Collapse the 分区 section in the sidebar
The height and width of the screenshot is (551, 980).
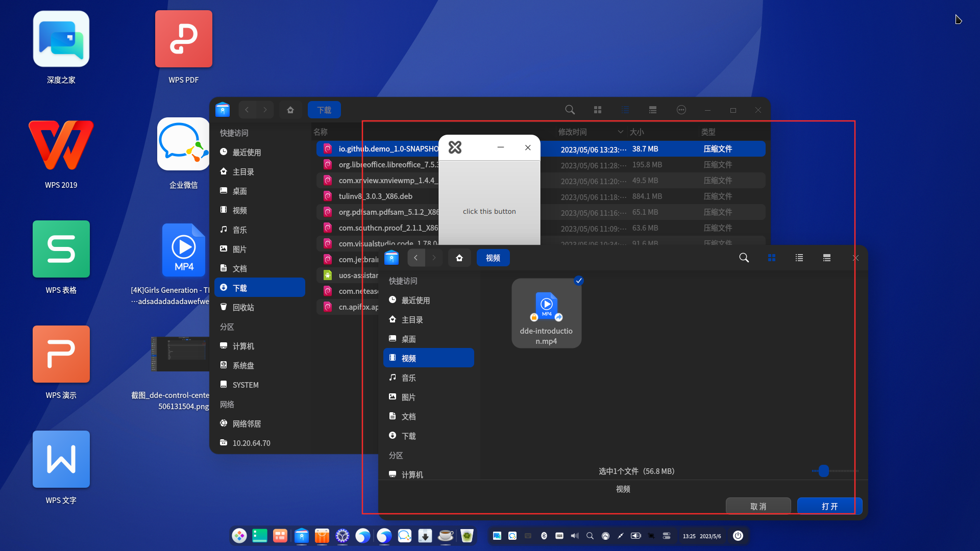[x=227, y=327]
